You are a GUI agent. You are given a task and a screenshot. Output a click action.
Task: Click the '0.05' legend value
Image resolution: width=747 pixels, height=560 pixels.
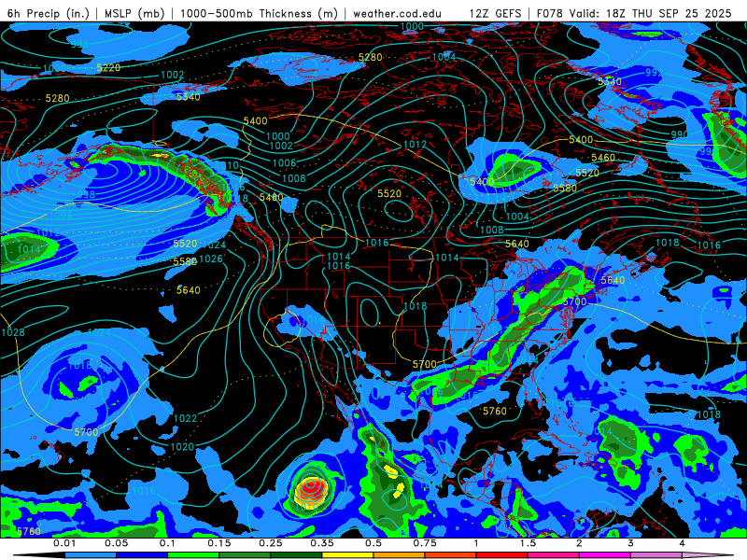click(x=116, y=543)
